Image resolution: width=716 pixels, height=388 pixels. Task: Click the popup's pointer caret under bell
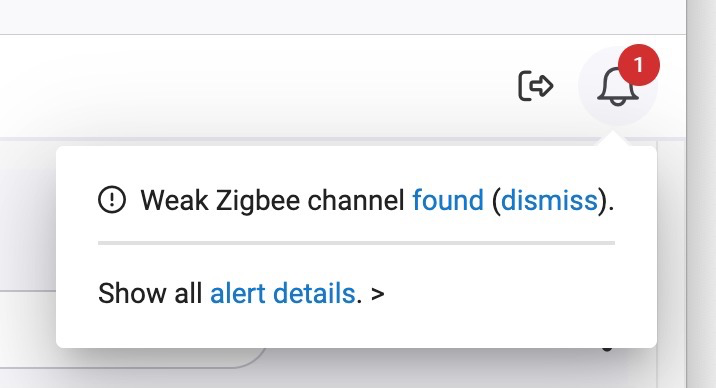(x=613, y=139)
